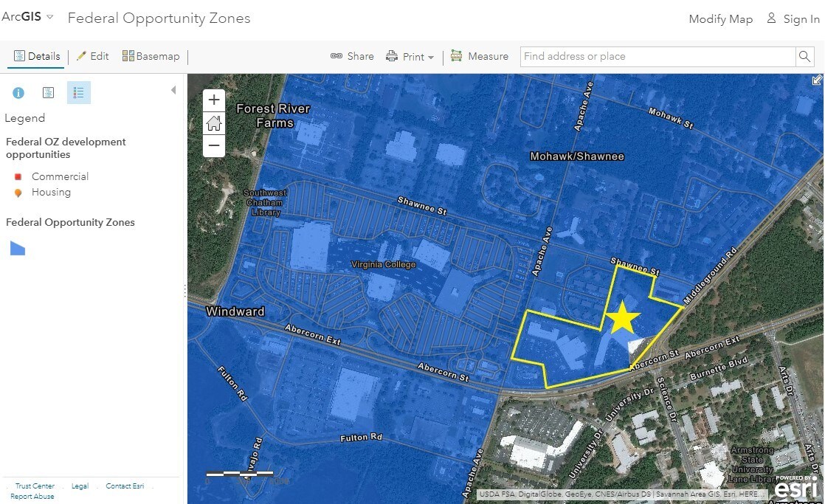Click in the Find address search field
The height and width of the screenshot is (504, 825).
click(x=657, y=57)
